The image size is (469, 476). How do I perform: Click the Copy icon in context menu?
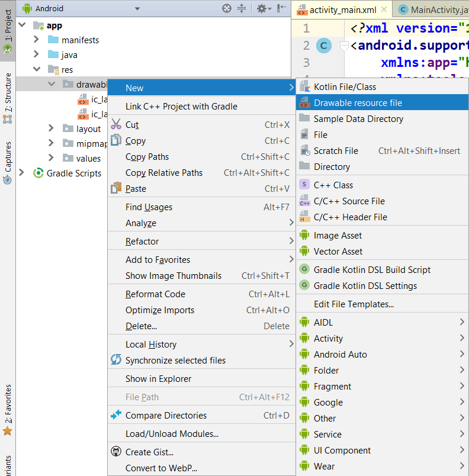[x=116, y=140]
